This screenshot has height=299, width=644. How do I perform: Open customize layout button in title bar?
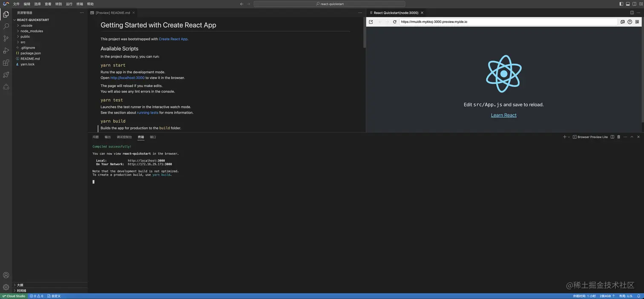641,4
